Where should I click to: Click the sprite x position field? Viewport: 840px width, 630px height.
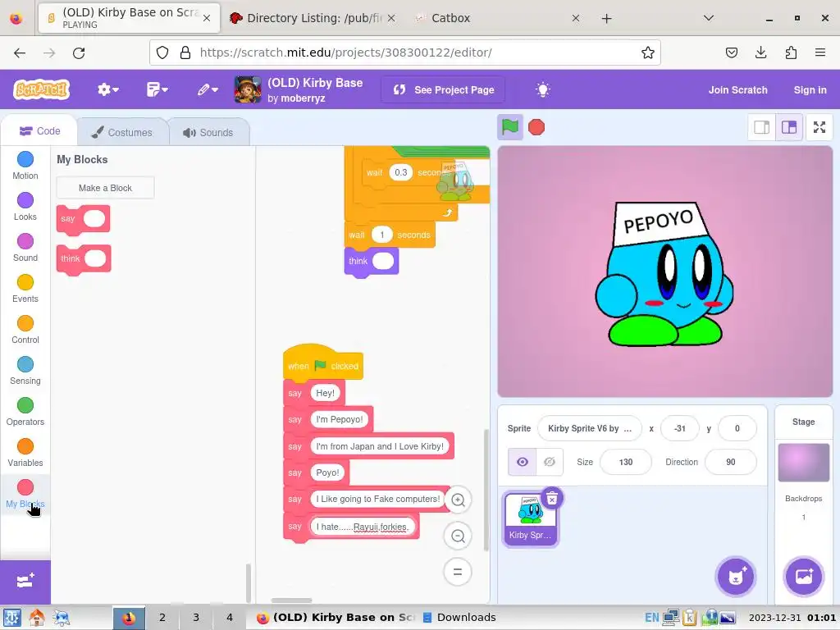(x=680, y=428)
